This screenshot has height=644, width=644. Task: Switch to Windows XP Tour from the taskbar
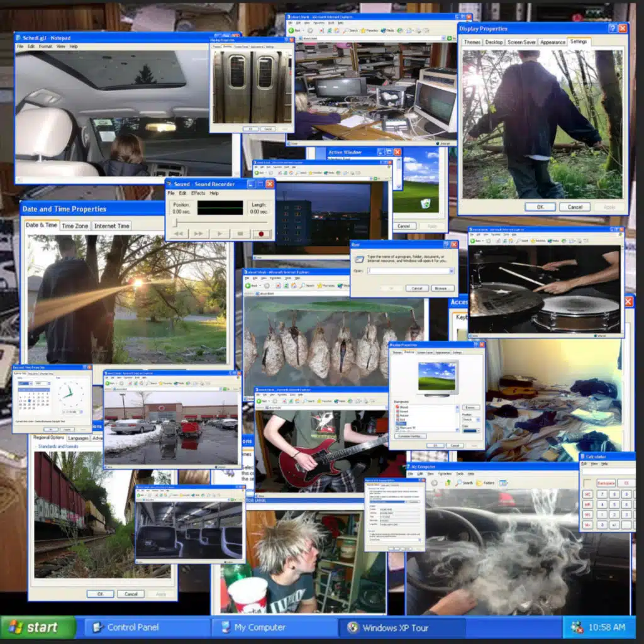pyautogui.click(x=401, y=628)
